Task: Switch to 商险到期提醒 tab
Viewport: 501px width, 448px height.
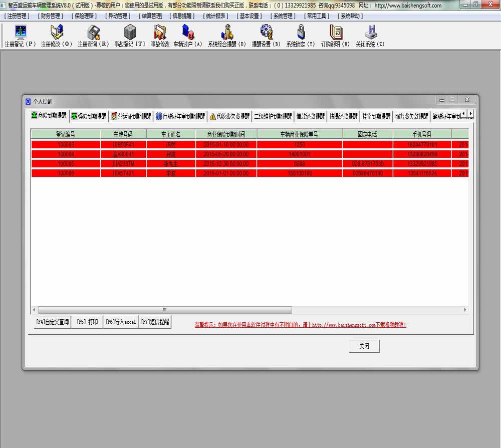Action: pyautogui.click(x=49, y=116)
